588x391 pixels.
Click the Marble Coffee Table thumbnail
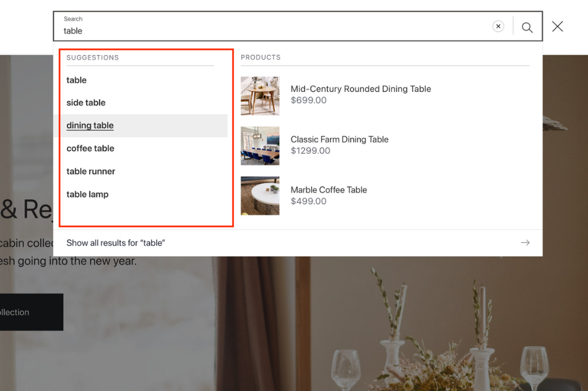pyautogui.click(x=260, y=195)
